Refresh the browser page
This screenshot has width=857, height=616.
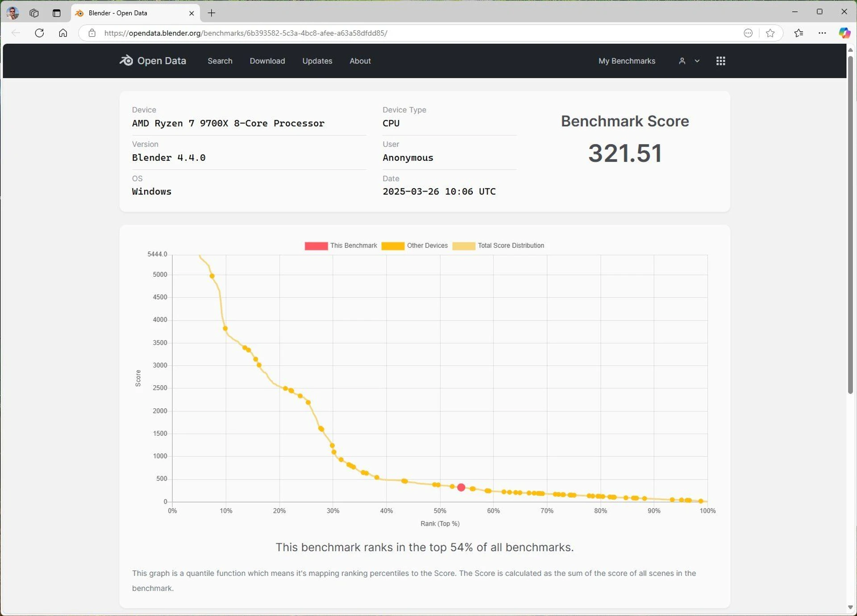[x=39, y=33]
